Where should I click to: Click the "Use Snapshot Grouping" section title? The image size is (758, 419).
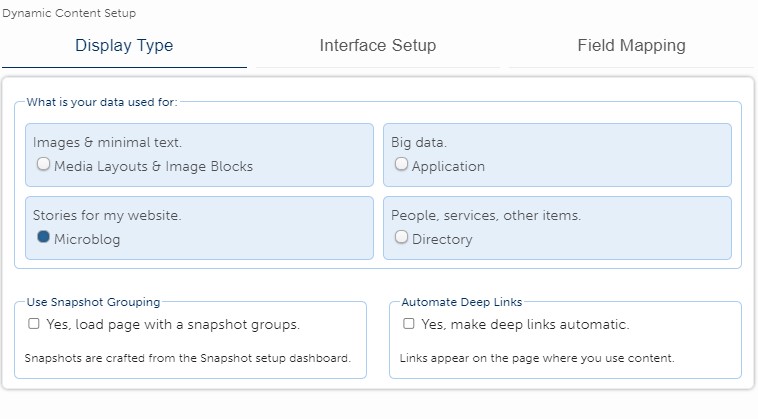tap(92, 302)
